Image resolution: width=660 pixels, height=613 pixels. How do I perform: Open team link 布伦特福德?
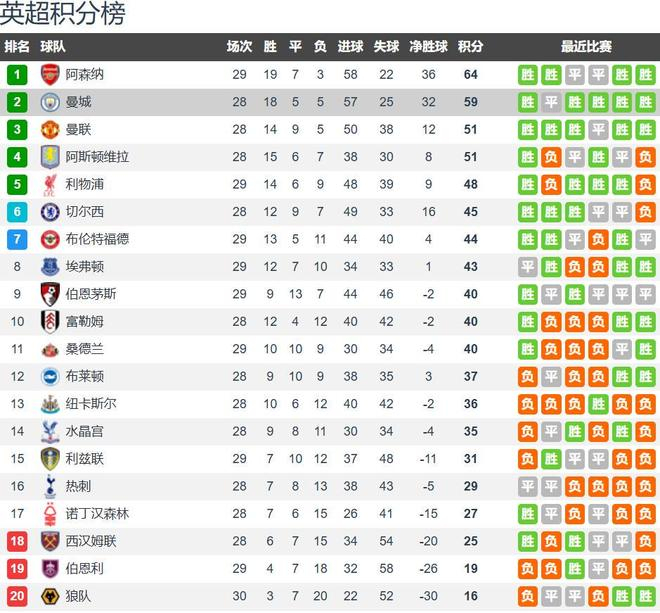(97, 239)
